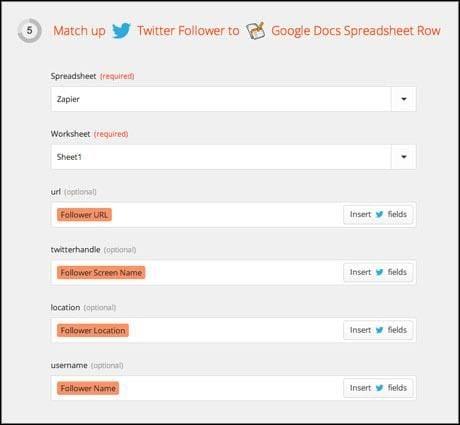
Task: Open the Worksheet dropdown arrow
Action: tap(404, 157)
